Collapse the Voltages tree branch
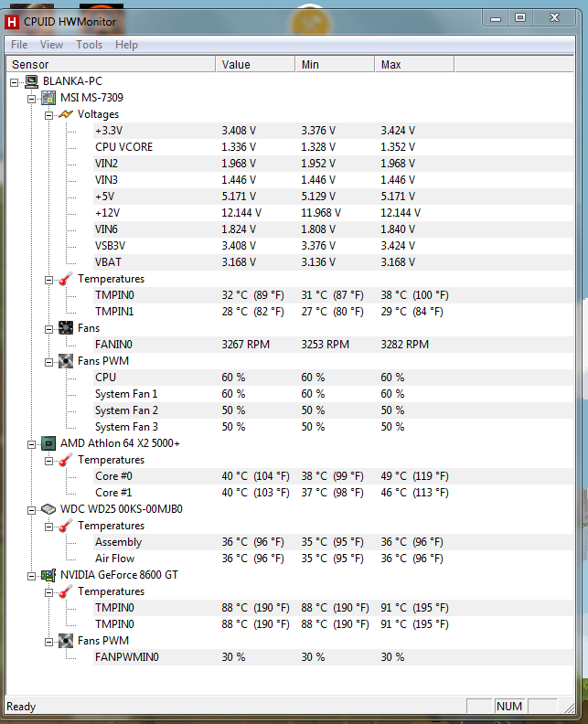Viewport: 588px width, 724px height. 49,114
